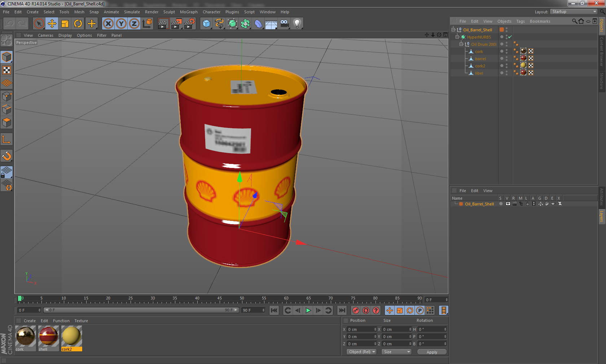Apply coordinate changes

pos(432,352)
